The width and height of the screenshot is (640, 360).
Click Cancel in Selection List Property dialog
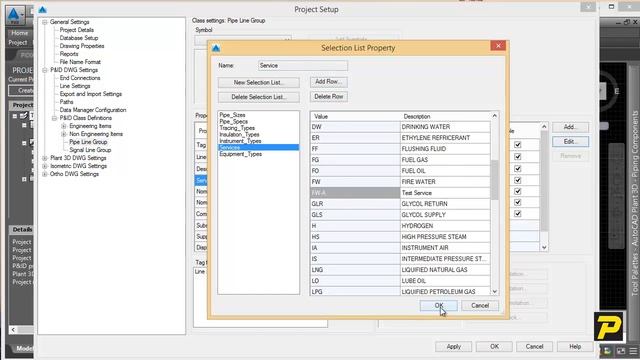(480, 306)
